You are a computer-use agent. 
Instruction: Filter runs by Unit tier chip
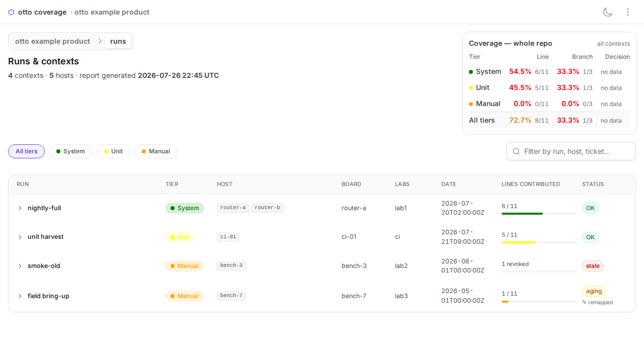(x=113, y=151)
